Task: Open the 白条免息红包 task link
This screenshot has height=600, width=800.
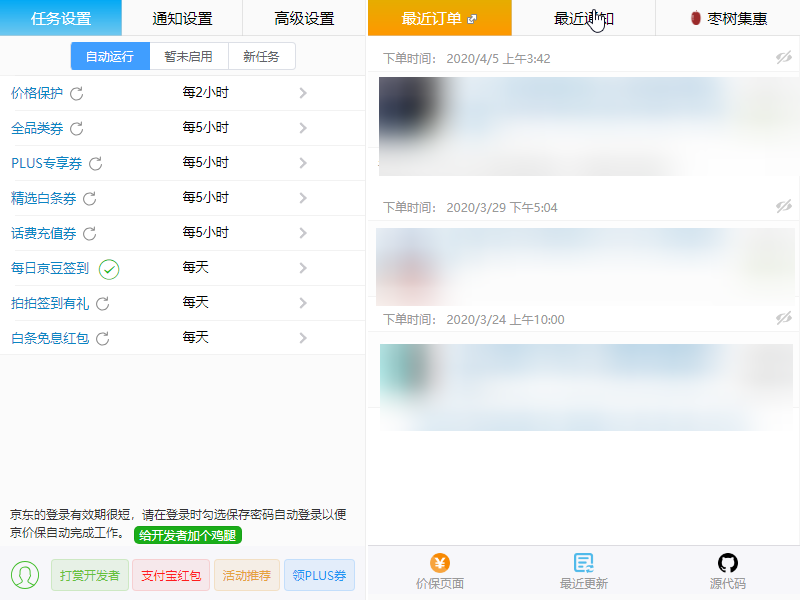Action: coord(50,338)
